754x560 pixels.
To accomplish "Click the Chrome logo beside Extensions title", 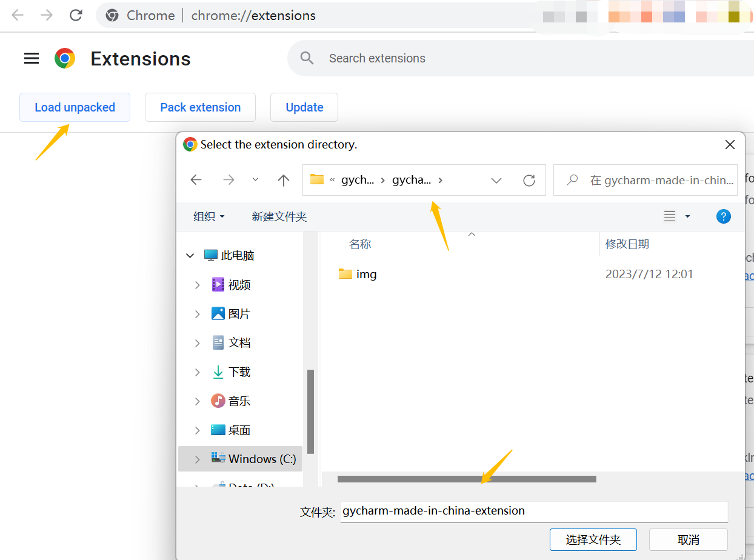I will pyautogui.click(x=65, y=58).
